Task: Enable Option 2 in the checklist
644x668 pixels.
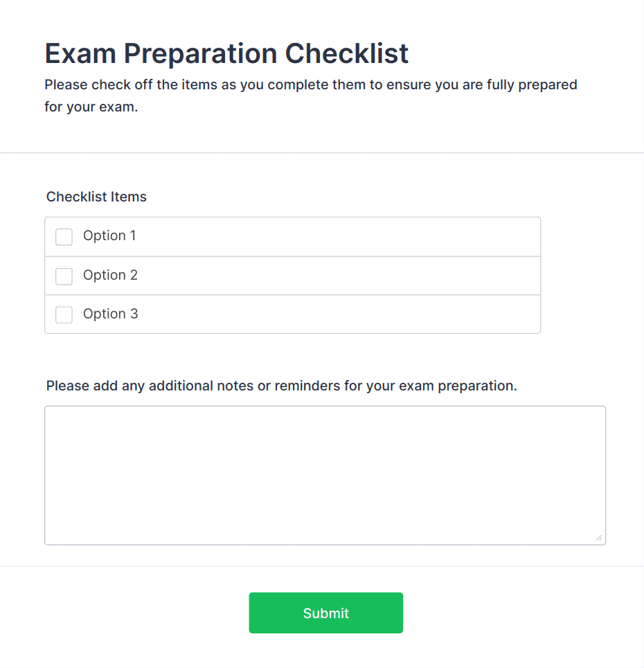Action: pyautogui.click(x=64, y=276)
